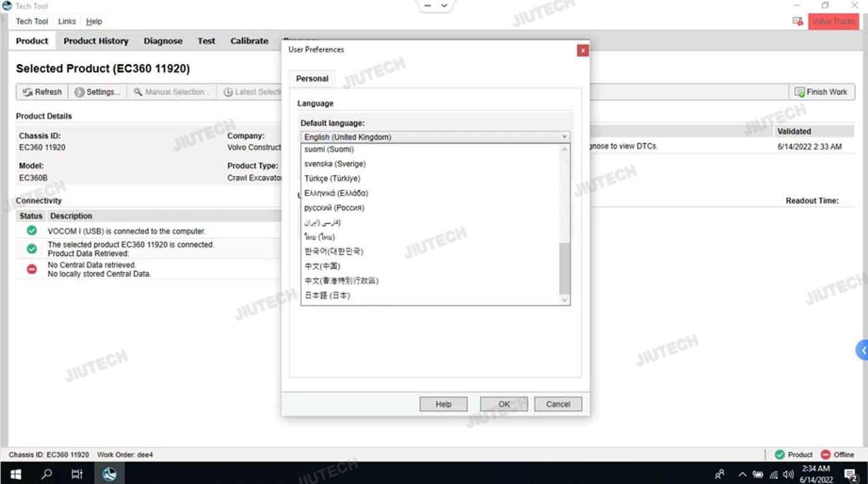The width and height of the screenshot is (868, 484).
Task: Close the User Preferences dialog
Action: point(583,50)
